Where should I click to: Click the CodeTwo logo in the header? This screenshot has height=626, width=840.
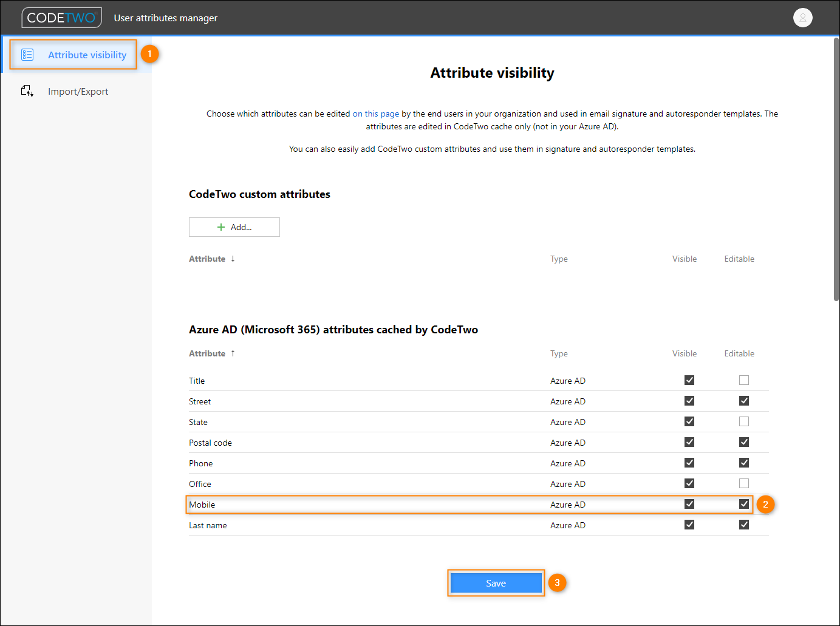tap(61, 18)
